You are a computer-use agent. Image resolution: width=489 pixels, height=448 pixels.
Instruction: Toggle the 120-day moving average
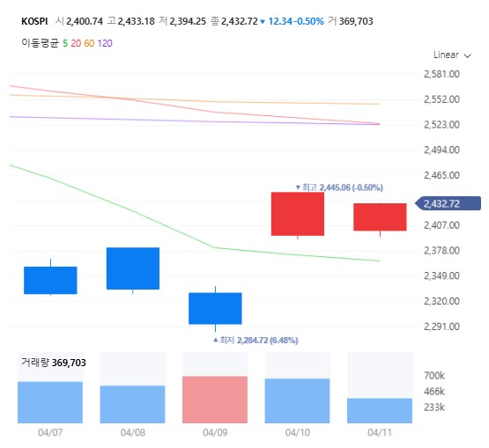point(105,43)
